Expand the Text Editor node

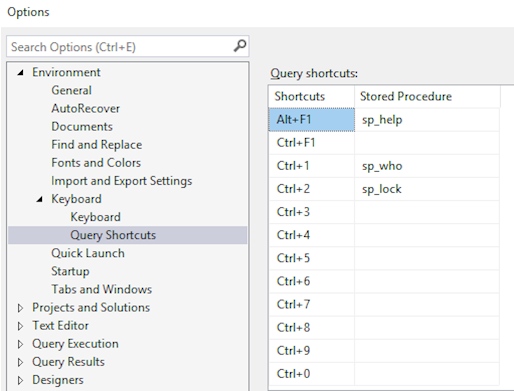pyautogui.click(x=20, y=326)
